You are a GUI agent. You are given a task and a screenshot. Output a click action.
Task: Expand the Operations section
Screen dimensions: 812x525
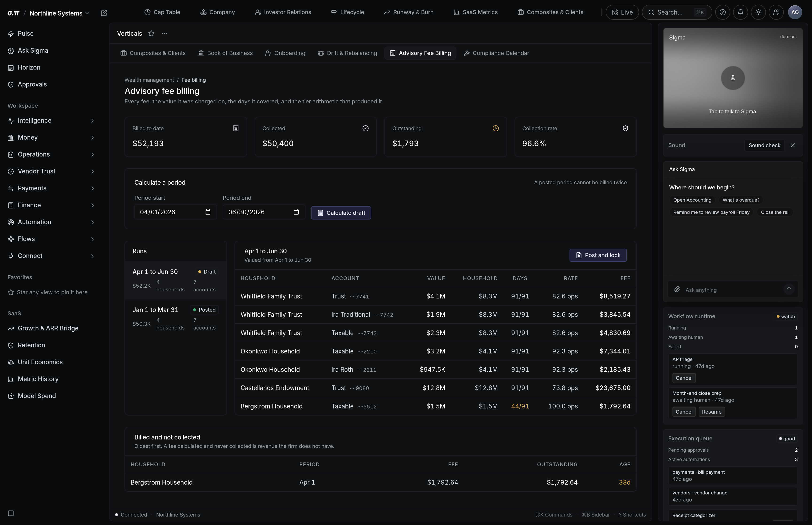(51, 154)
